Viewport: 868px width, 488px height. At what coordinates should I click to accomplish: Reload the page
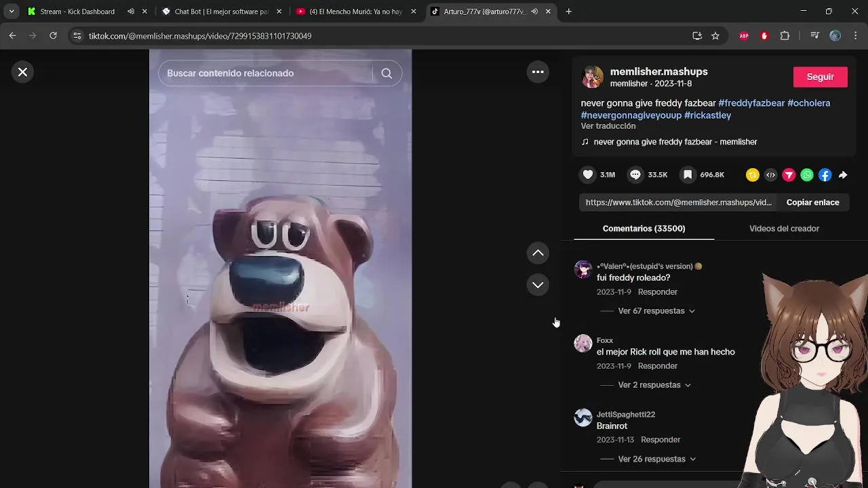click(53, 36)
